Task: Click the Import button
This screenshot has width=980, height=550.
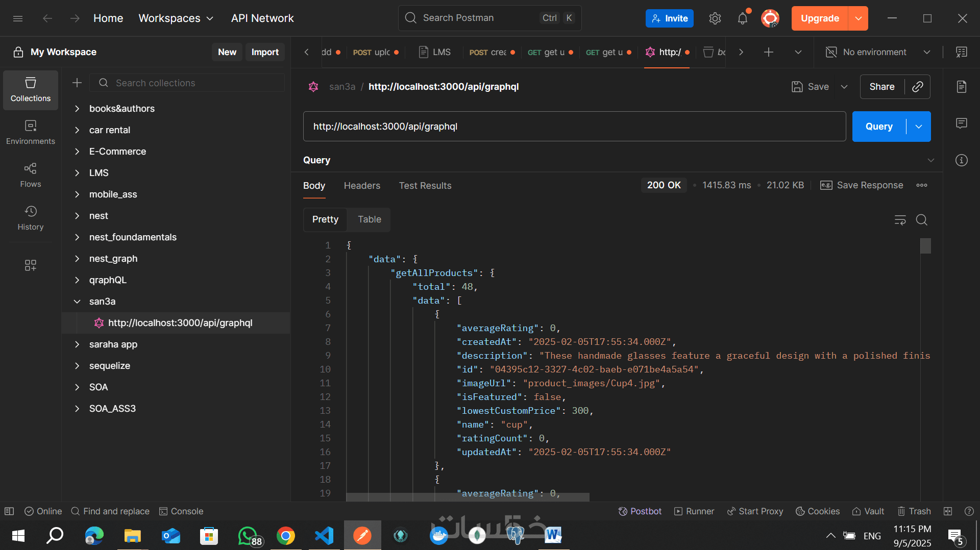Action: point(265,52)
